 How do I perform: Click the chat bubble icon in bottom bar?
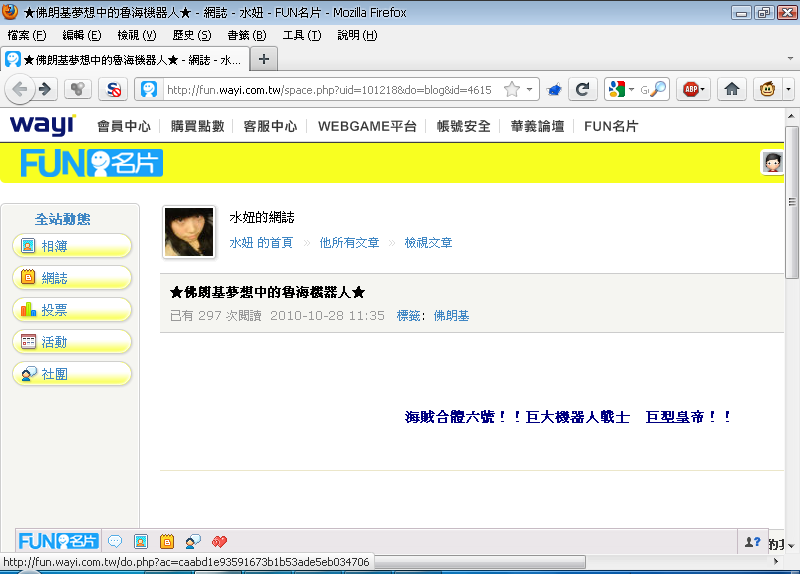[115, 541]
